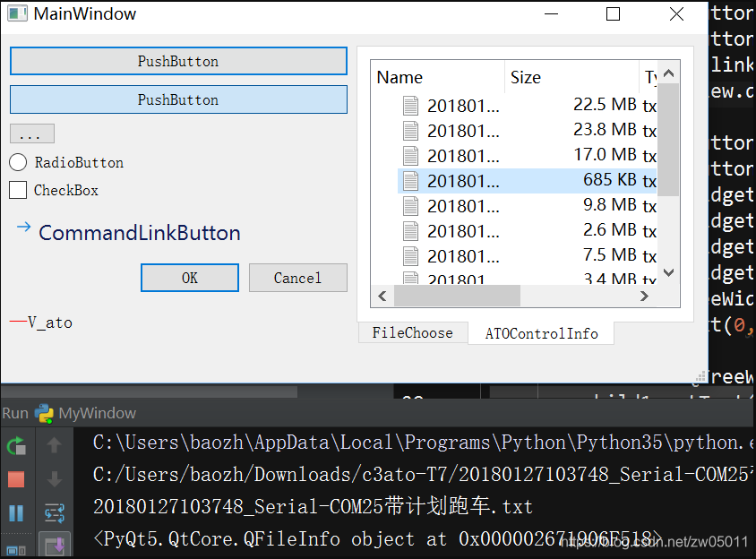Click the up arrow in the run toolbar
Image resolution: width=756 pixels, height=559 pixels.
tap(54, 443)
